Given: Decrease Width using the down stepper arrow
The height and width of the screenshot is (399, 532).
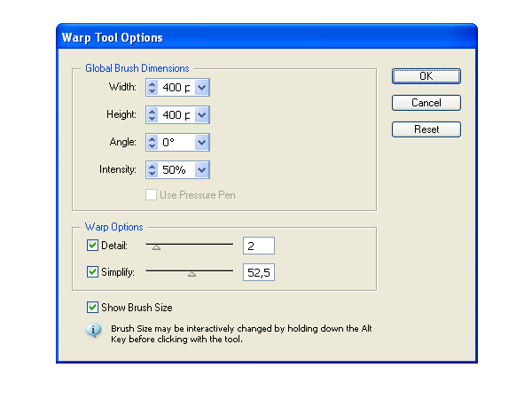Looking at the screenshot, I should coord(153,91).
